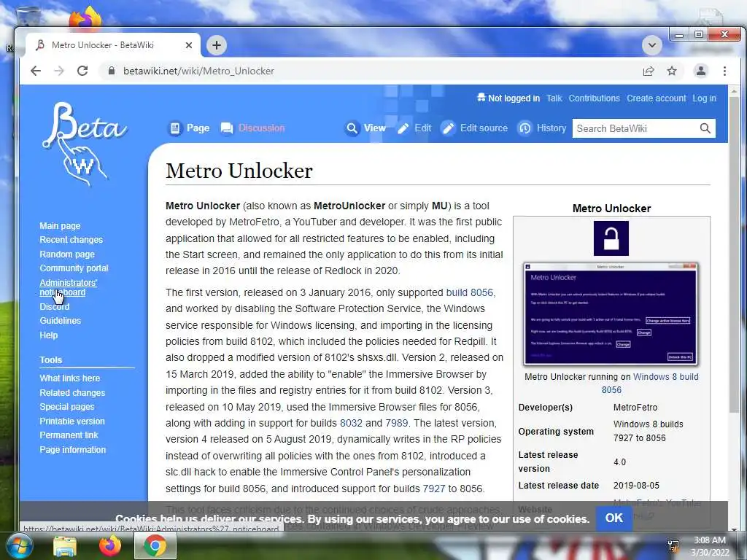
Task: Click the browser forward arrow
Action: (59, 71)
